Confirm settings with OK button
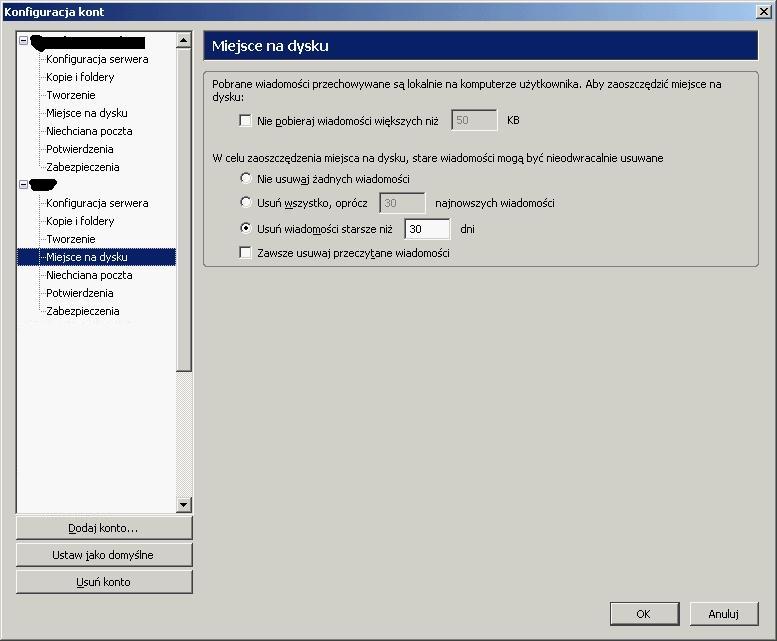Viewport: 777px width, 641px height. pyautogui.click(x=645, y=614)
